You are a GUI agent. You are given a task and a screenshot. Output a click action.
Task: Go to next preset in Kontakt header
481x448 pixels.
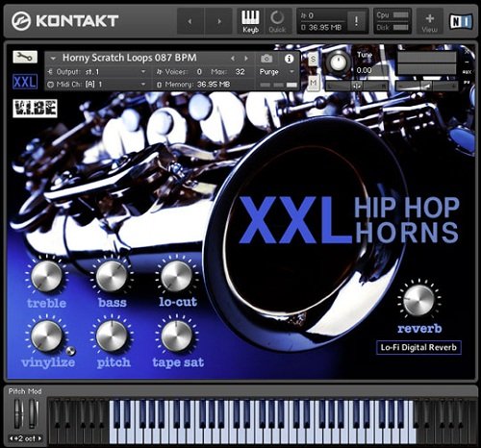coord(219,21)
